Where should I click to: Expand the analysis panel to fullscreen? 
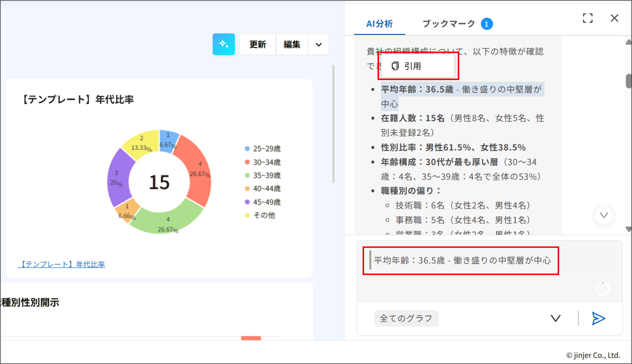pyautogui.click(x=588, y=18)
